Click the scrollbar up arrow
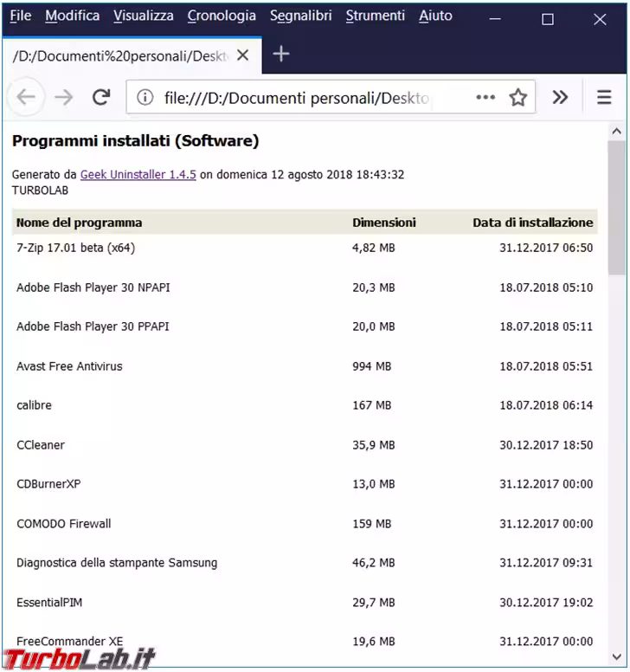Viewport: 630px width, 672px height. [x=616, y=132]
